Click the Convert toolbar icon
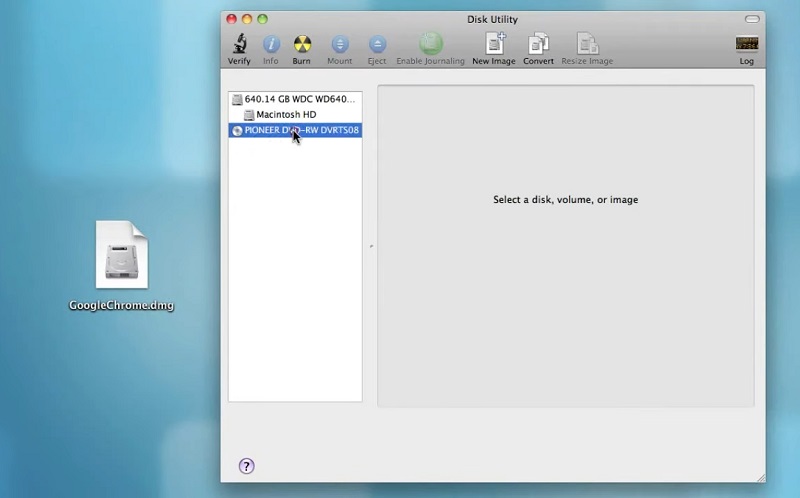The height and width of the screenshot is (498, 800). (x=538, y=44)
